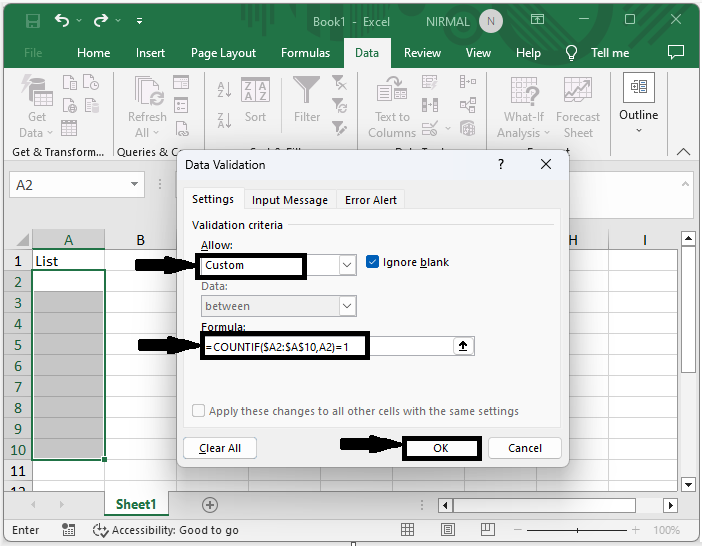The height and width of the screenshot is (546, 702).
Task: Expand the Allow dropdown list
Action: point(347,265)
